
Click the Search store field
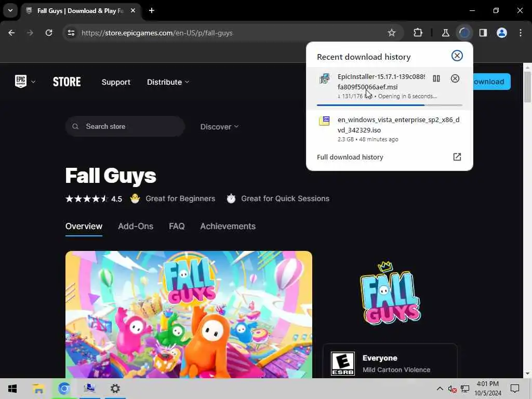pyautogui.click(x=125, y=127)
